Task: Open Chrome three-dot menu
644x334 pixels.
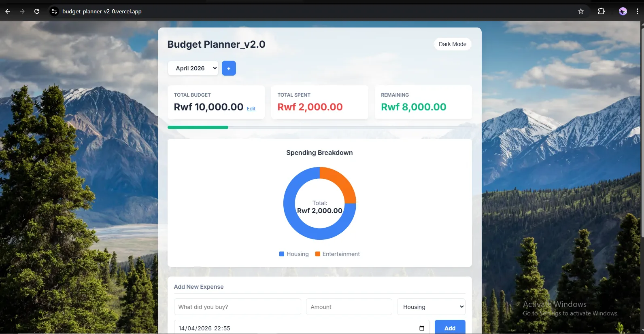Action: coord(638,11)
